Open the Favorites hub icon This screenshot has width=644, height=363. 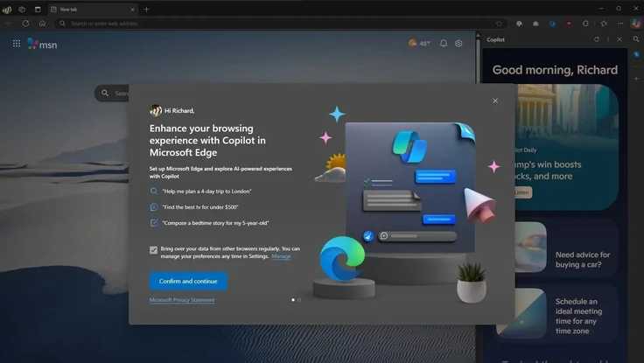(x=604, y=24)
